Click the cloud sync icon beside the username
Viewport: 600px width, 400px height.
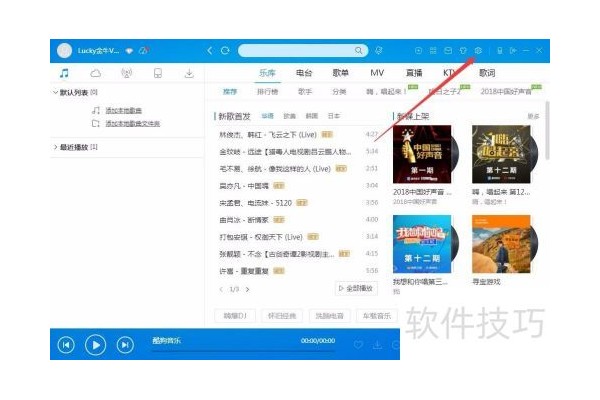click(143, 50)
